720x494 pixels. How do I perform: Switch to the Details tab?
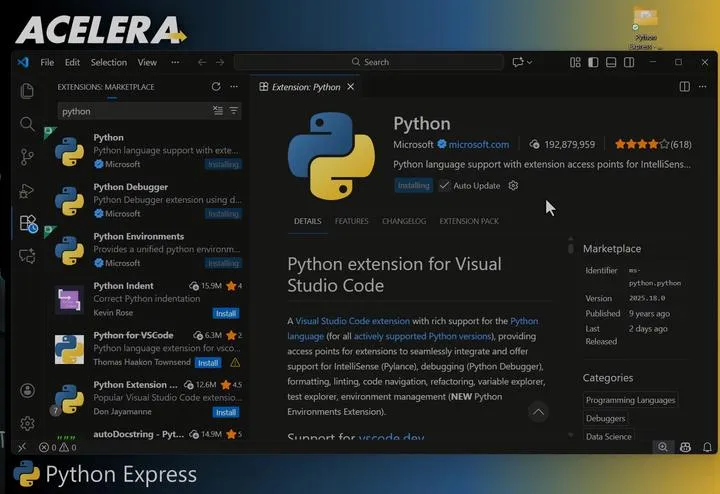tap(308, 221)
